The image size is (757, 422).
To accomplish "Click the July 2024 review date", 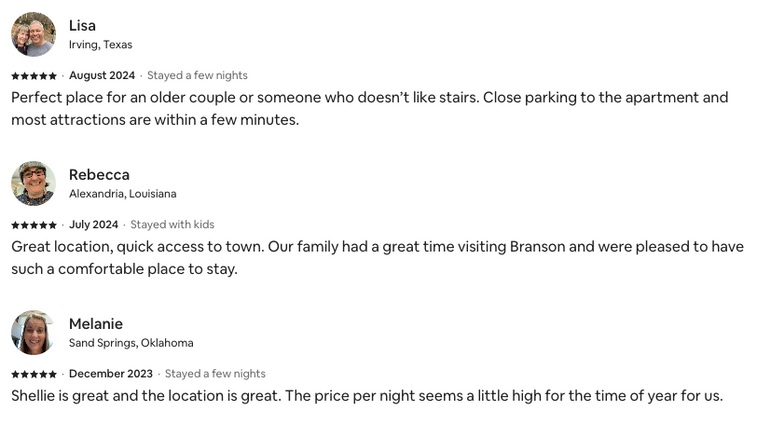I will (94, 224).
